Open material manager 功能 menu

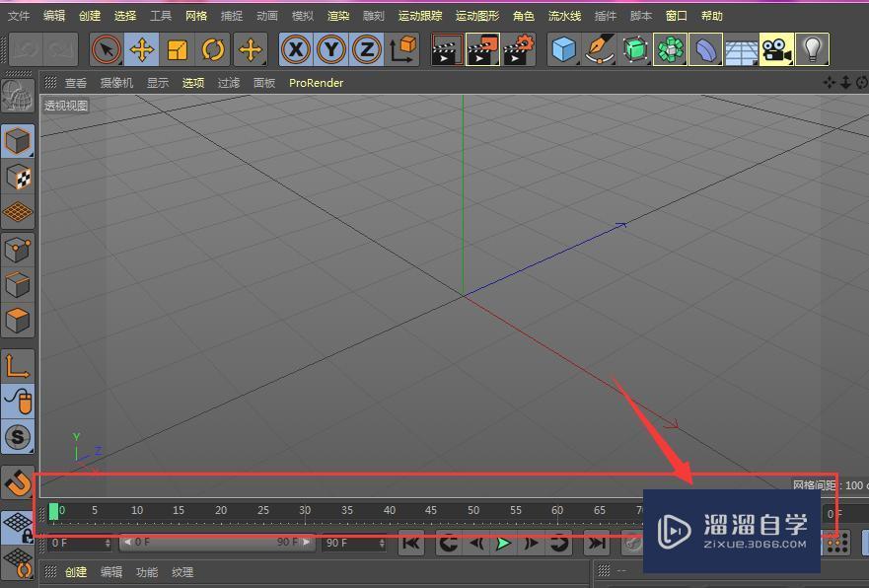coord(147,572)
